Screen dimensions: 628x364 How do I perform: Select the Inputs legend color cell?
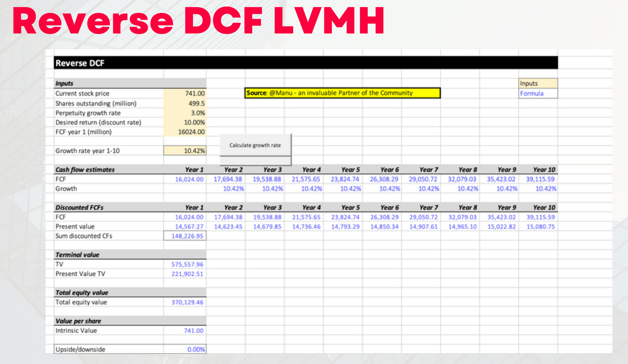click(538, 84)
